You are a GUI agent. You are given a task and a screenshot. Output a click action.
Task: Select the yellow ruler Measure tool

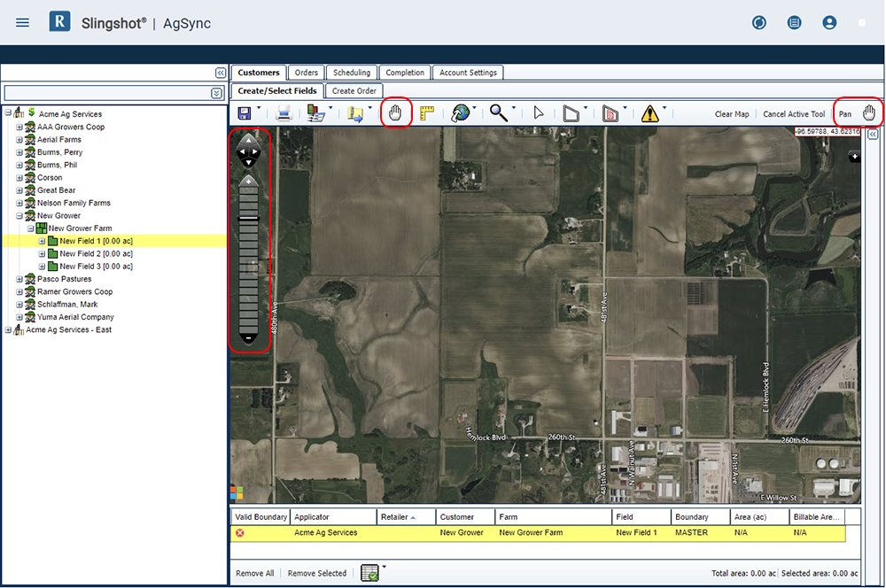427,113
